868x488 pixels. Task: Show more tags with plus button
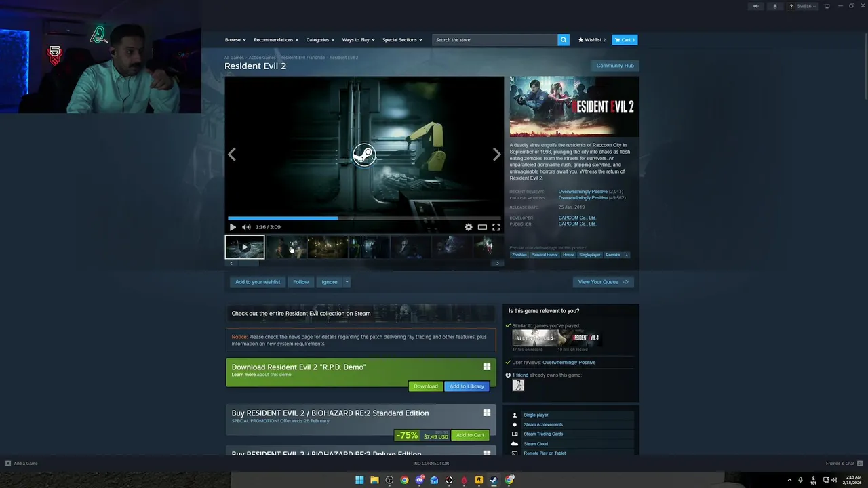pos(627,255)
